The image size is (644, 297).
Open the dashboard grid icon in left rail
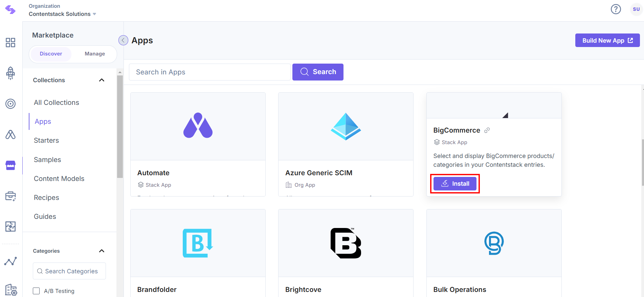(10, 43)
